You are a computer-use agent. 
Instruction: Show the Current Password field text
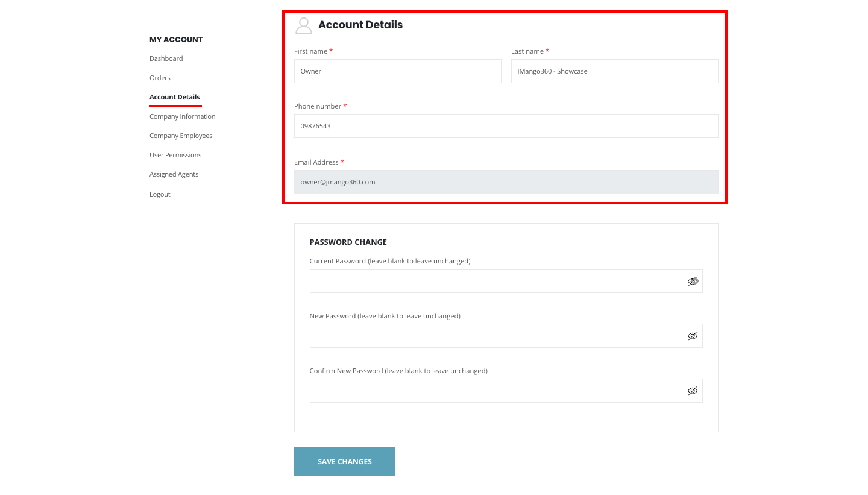[x=693, y=281]
